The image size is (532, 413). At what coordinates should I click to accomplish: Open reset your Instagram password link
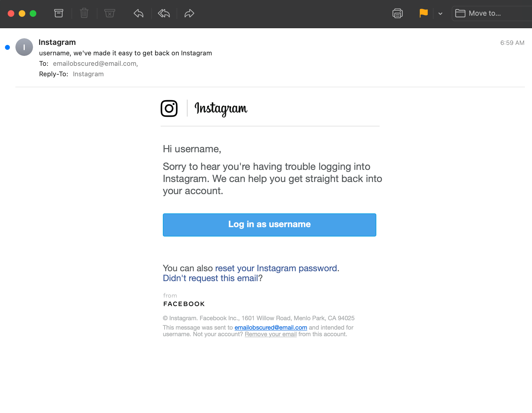click(x=276, y=268)
